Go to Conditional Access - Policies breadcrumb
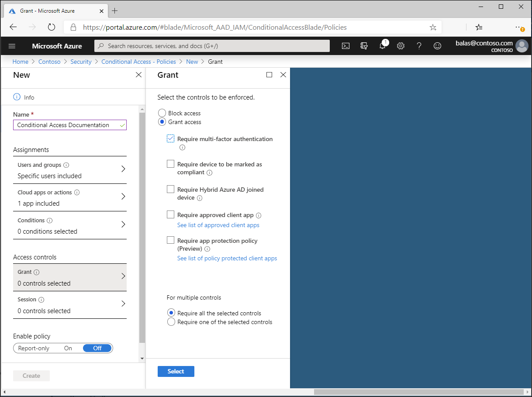The width and height of the screenshot is (532, 397). click(x=139, y=62)
